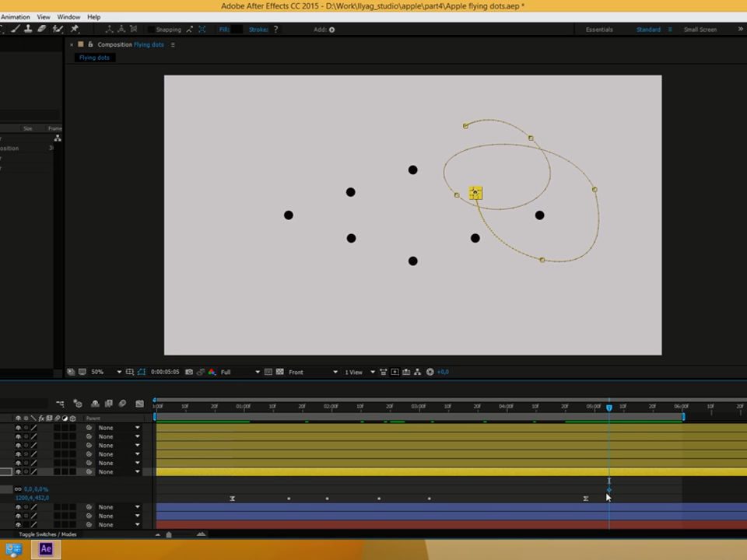Image resolution: width=747 pixels, height=560 pixels.
Task: Click the Draft 3D icon
Action: [x=78, y=404]
